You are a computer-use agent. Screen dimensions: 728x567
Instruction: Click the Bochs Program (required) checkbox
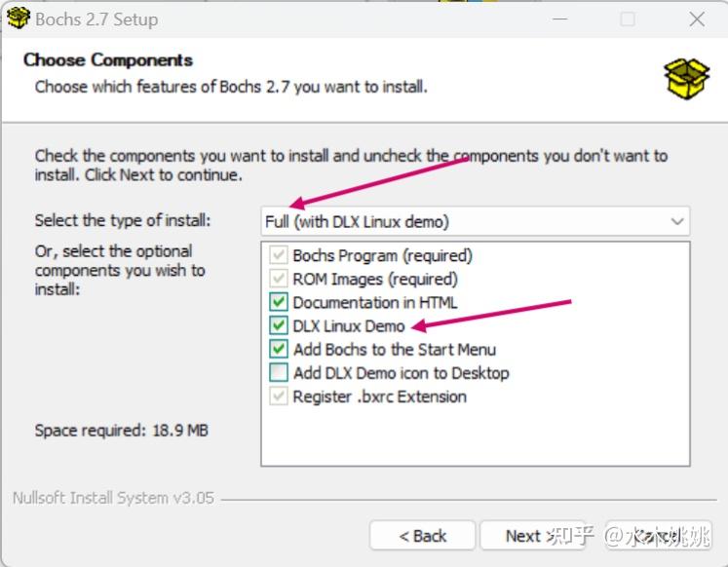pos(279,256)
